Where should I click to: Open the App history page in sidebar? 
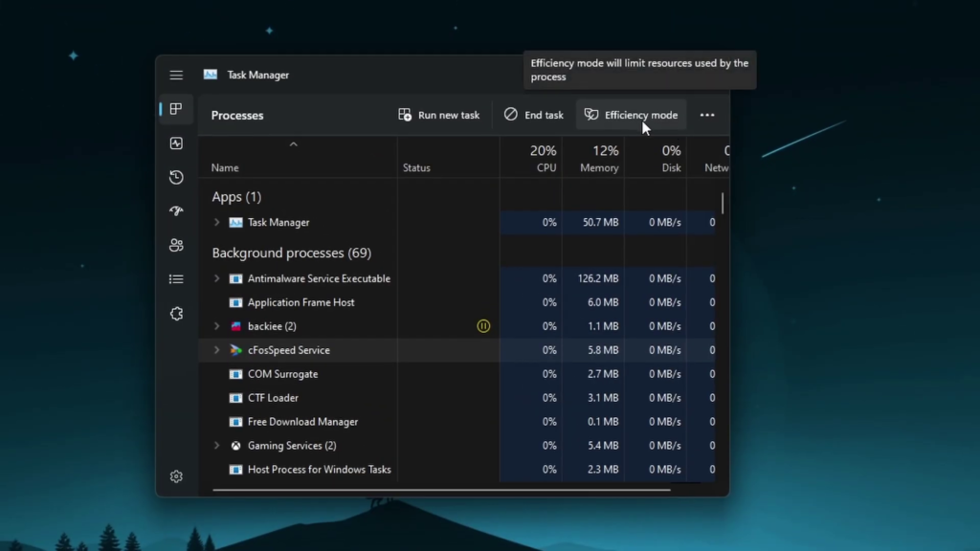point(176,177)
